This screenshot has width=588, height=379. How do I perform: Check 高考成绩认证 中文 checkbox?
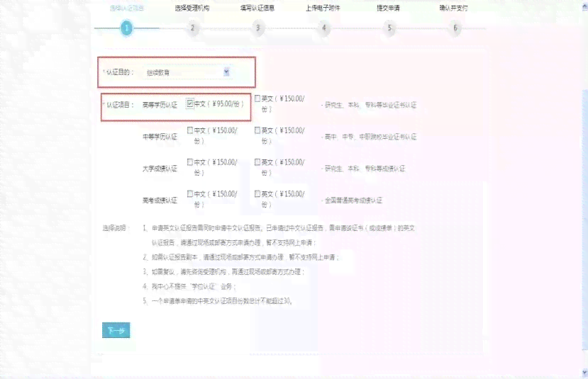coord(190,194)
